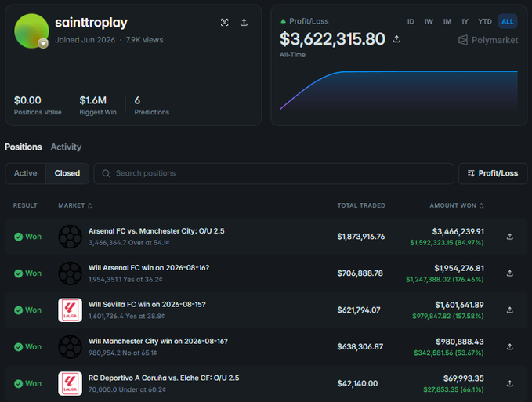
Task: Focus the Search positions field
Action: [273, 173]
